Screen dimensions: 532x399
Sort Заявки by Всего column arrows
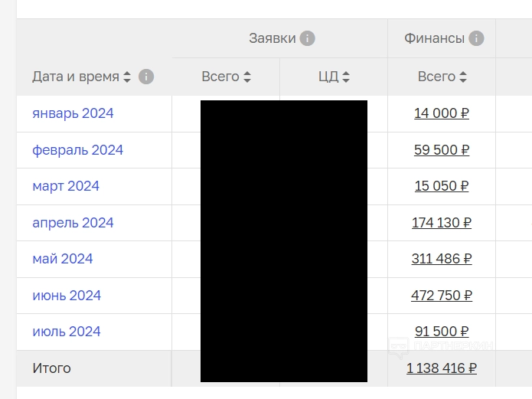click(x=247, y=77)
